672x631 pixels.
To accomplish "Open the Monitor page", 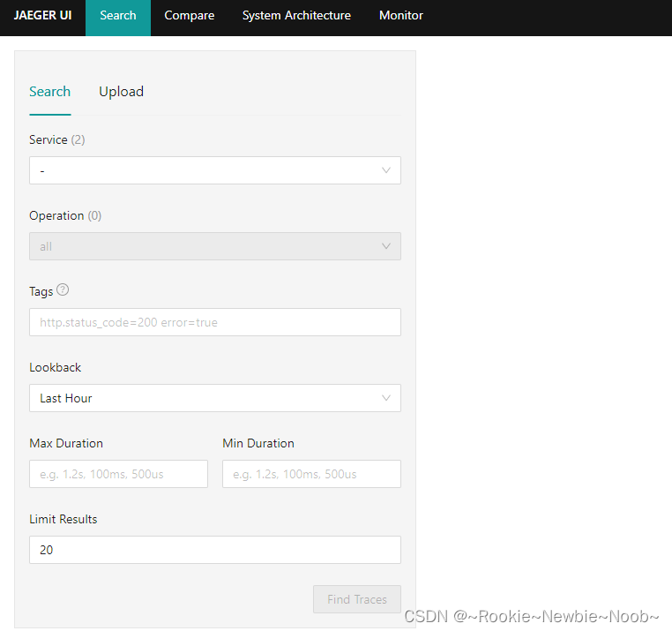I will [400, 15].
